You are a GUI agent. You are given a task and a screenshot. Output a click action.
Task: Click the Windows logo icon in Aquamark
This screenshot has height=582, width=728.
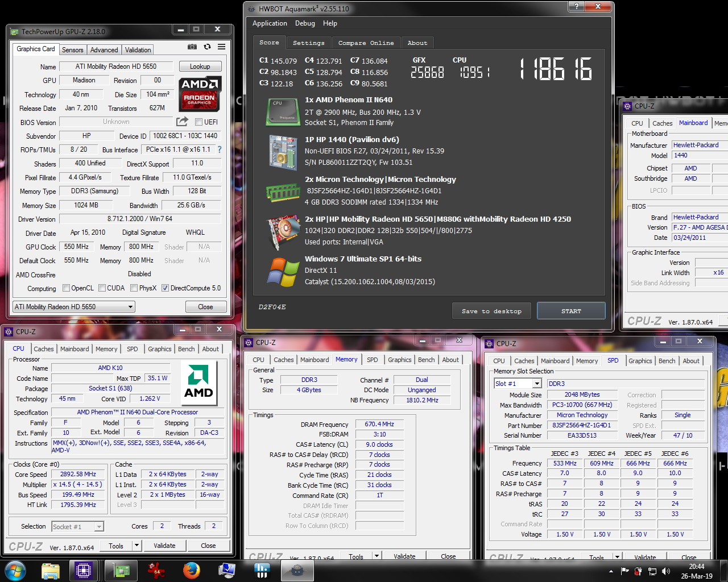click(283, 272)
